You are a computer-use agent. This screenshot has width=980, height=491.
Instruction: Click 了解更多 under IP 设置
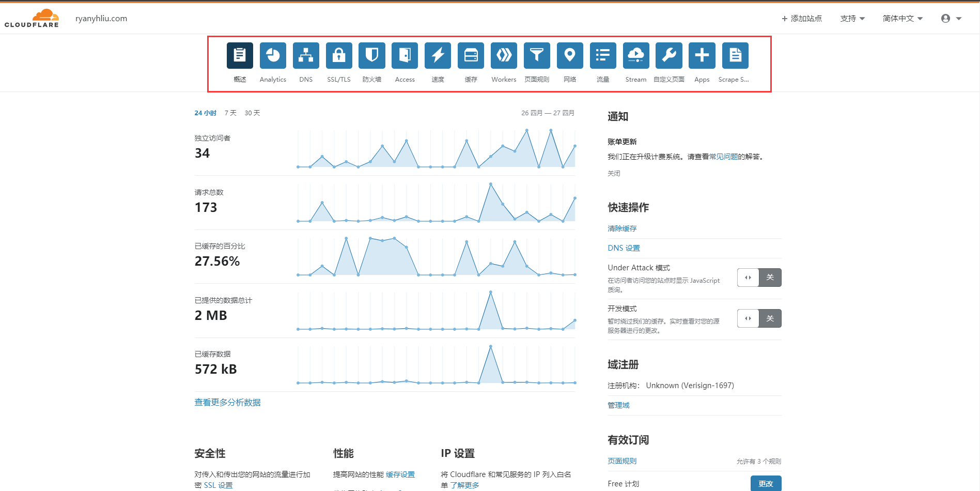(464, 485)
